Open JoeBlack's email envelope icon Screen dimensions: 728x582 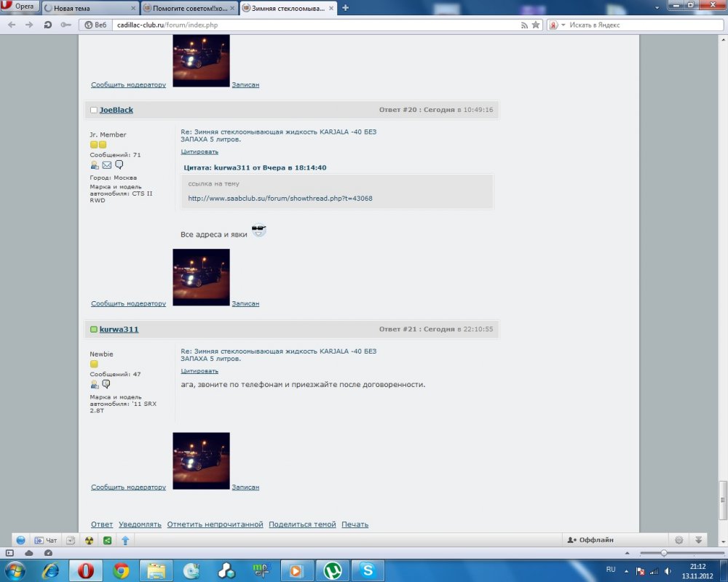pos(106,165)
